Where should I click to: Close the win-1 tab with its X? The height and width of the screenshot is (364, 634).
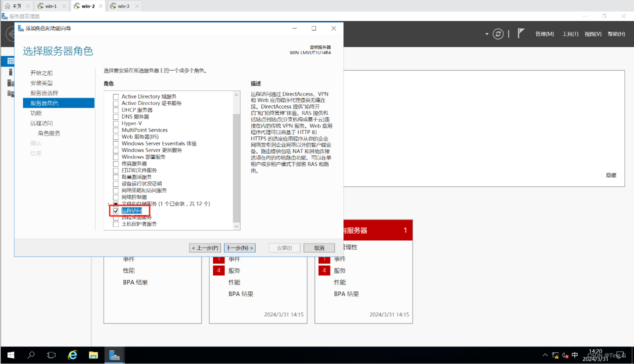pos(64,6)
